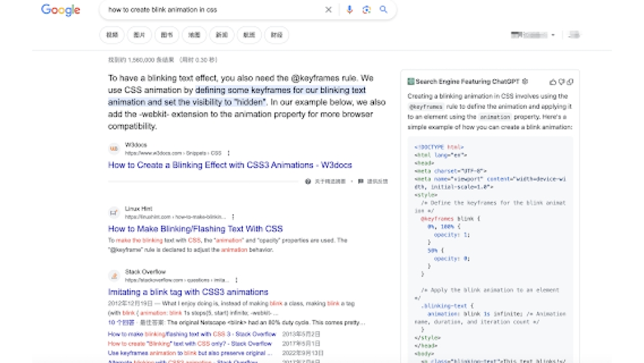
Task: Open the 10 个回答 answers link
Action: click(121, 323)
